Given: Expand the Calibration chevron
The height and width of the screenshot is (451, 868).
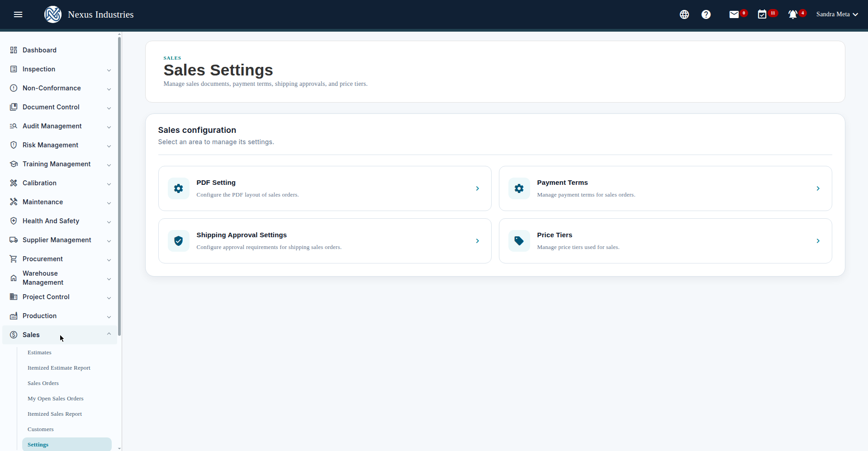Looking at the screenshot, I should pos(109,184).
